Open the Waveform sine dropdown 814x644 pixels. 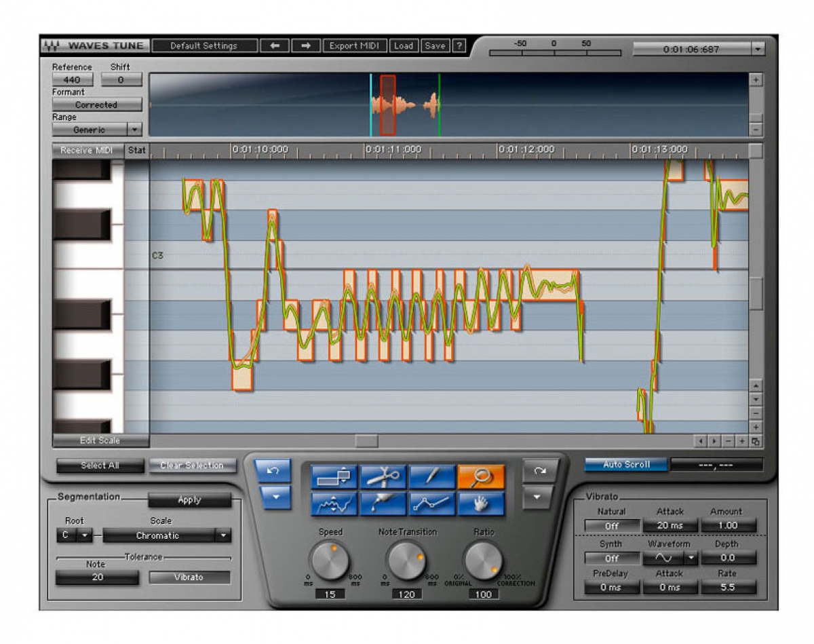click(x=670, y=558)
